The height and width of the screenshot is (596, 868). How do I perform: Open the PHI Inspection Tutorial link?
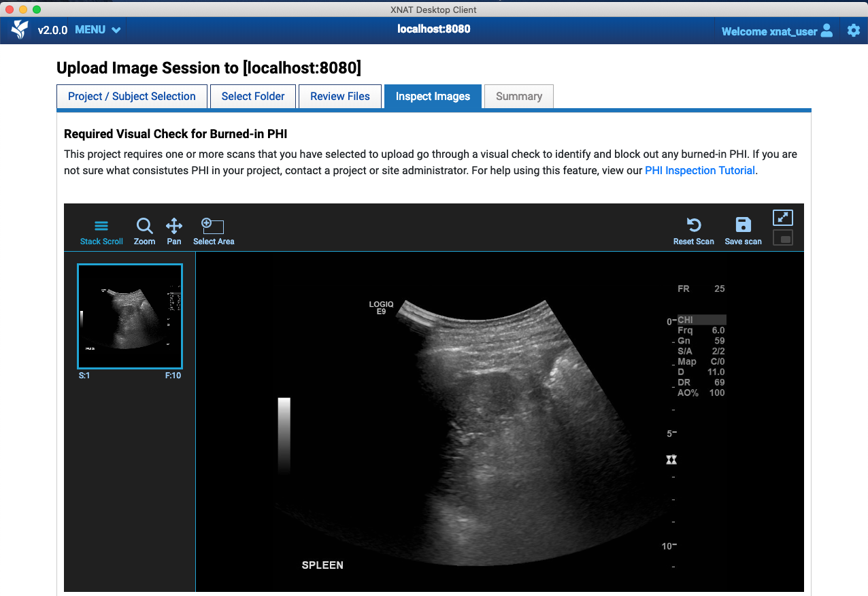[699, 171]
